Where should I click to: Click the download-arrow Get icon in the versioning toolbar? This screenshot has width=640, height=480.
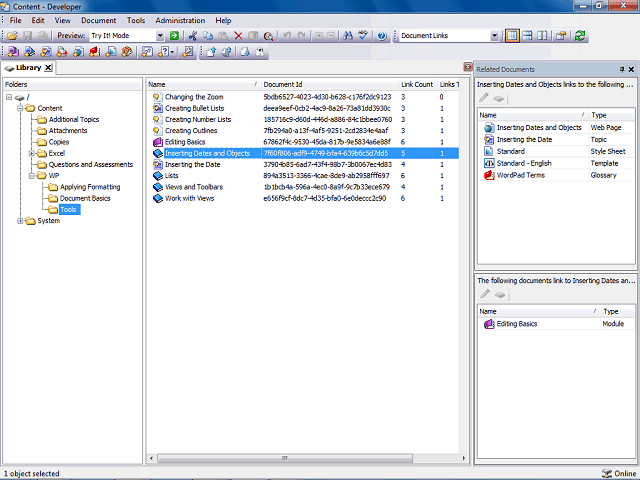[245, 52]
